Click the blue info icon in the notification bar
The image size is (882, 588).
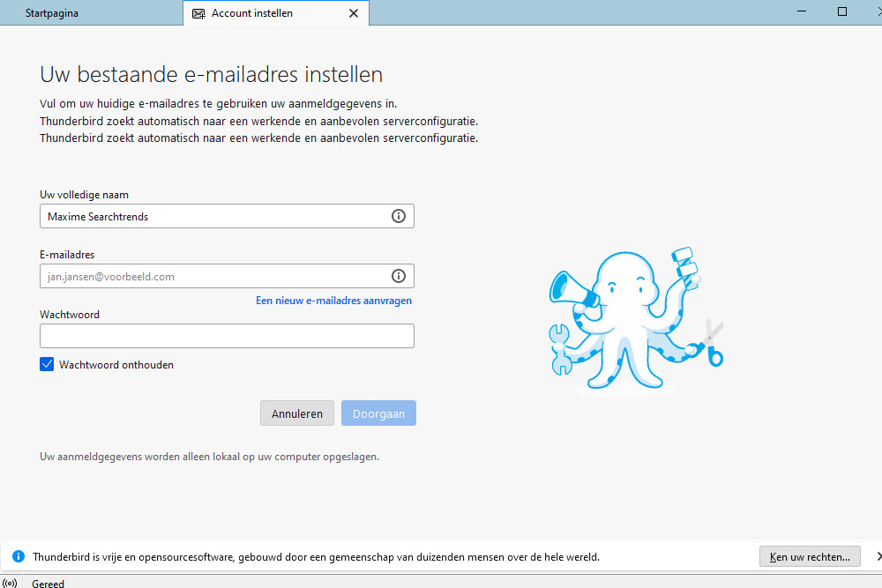click(x=19, y=556)
